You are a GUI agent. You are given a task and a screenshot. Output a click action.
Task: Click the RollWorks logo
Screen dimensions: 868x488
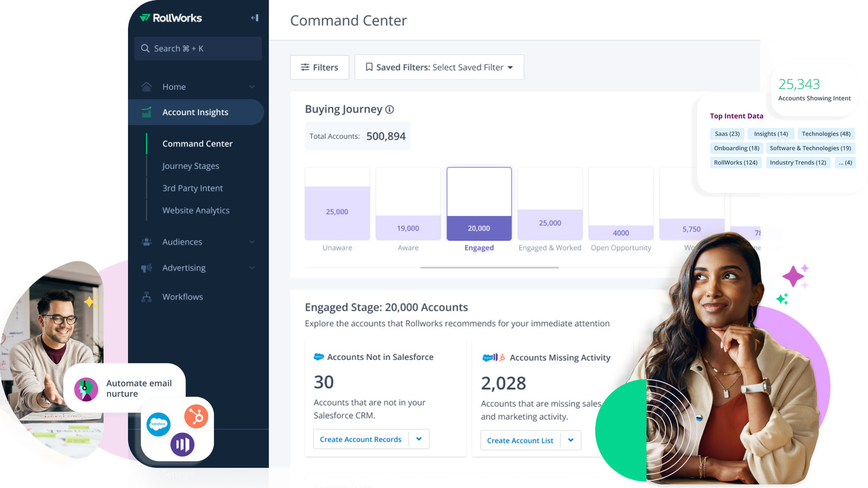click(x=170, y=18)
